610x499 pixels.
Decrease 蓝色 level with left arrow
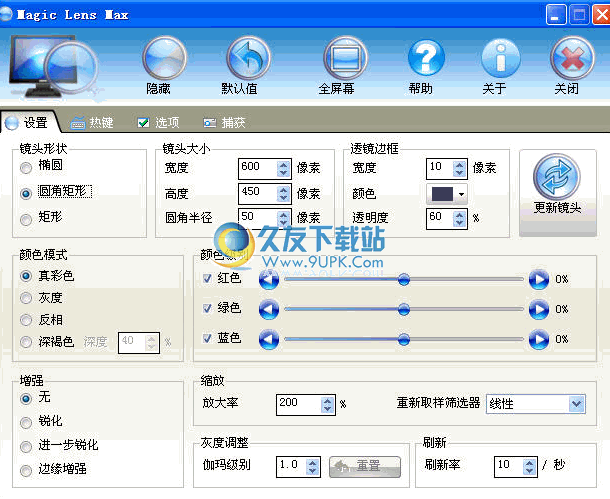pyautogui.click(x=269, y=339)
